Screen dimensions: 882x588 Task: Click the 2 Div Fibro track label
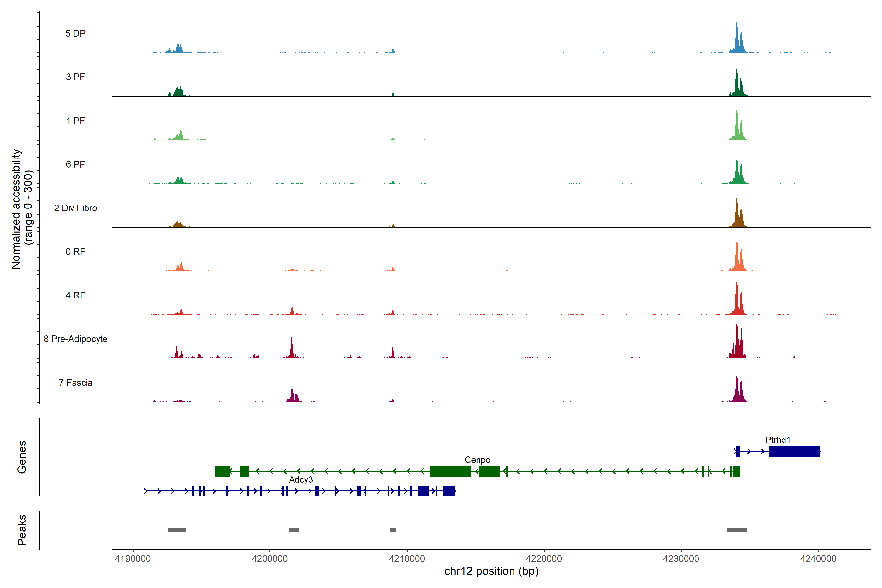tap(75, 208)
